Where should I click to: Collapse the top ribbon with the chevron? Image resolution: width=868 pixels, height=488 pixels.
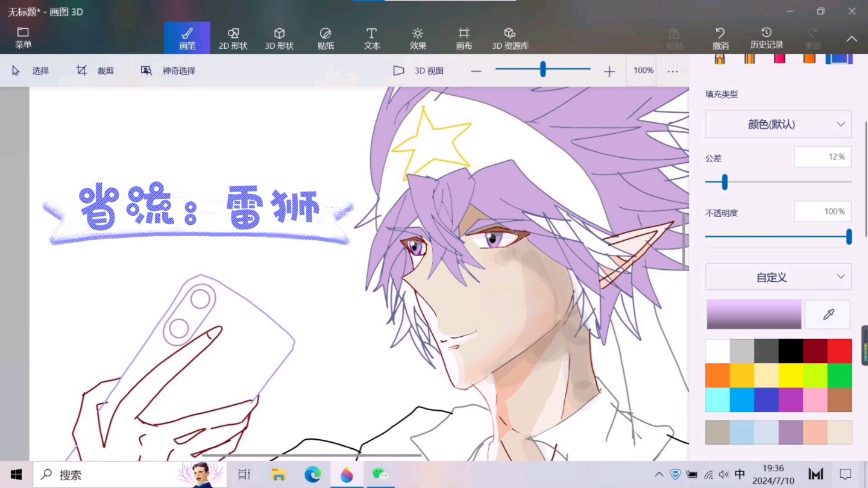tap(852, 39)
